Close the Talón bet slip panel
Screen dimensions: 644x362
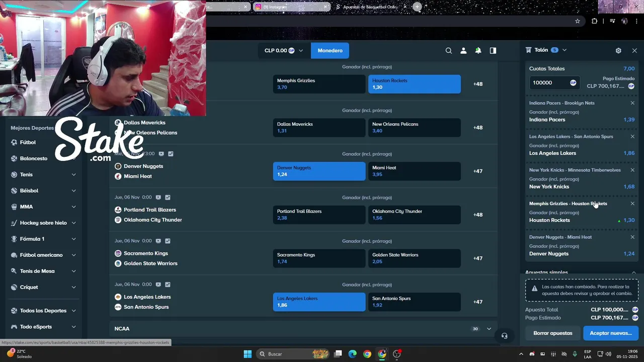634,50
